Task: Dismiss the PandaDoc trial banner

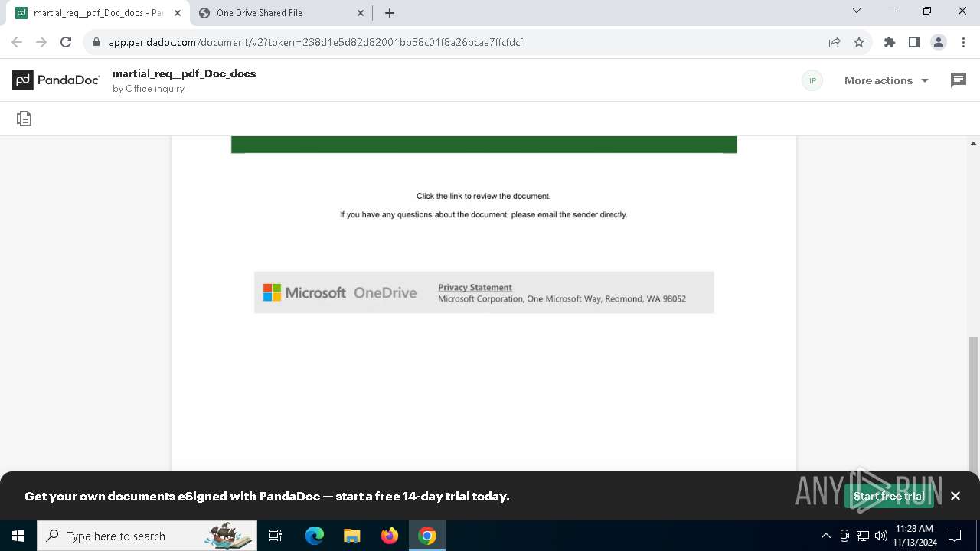Action: (x=955, y=496)
